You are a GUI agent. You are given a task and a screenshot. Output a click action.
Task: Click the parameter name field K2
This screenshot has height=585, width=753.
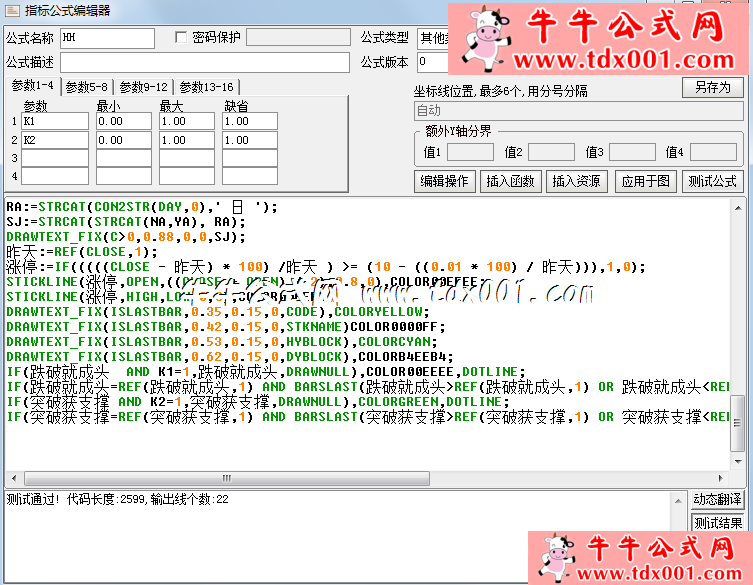click(x=55, y=140)
